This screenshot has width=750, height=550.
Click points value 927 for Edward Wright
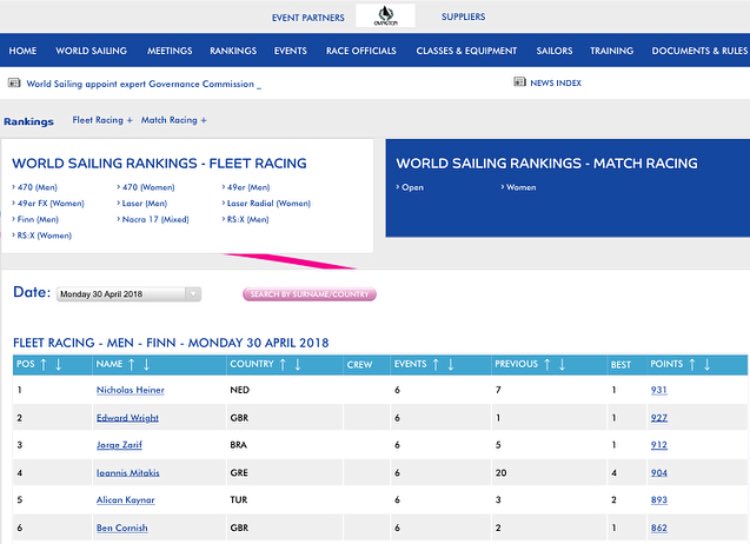659,418
